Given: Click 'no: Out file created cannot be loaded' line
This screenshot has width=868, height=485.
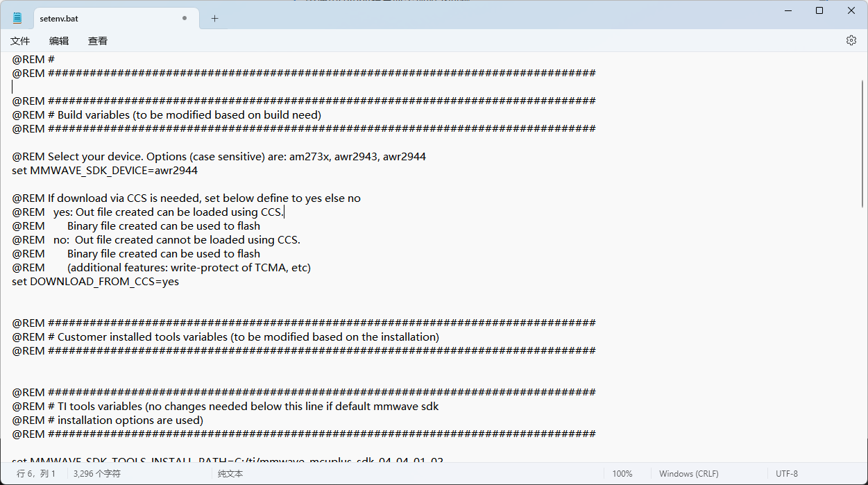Looking at the screenshot, I should pos(156,239).
